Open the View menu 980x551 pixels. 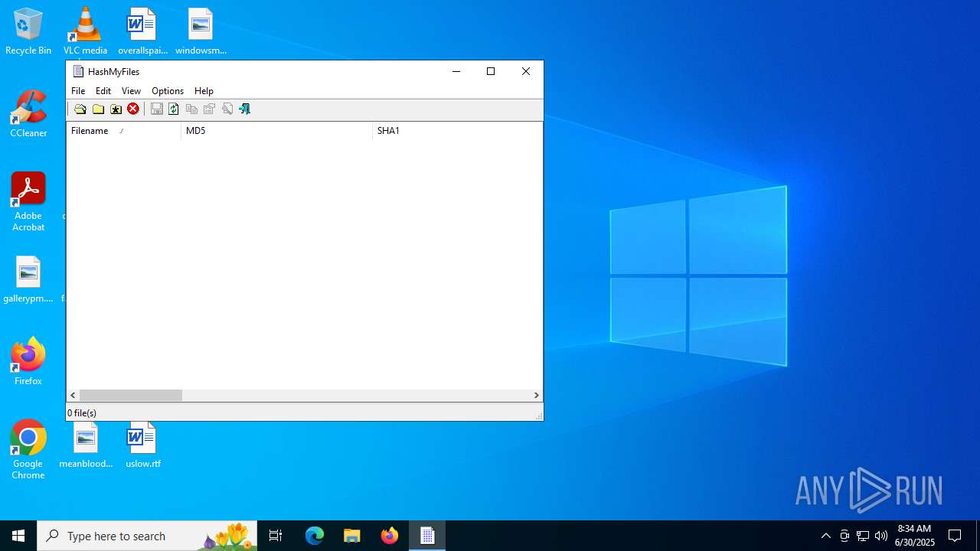131,90
